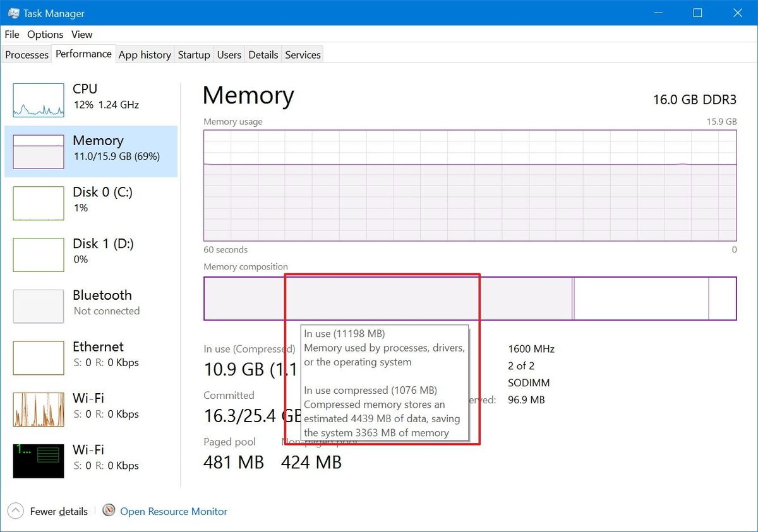Open the Options menu
This screenshot has width=758, height=532.
coord(45,34)
